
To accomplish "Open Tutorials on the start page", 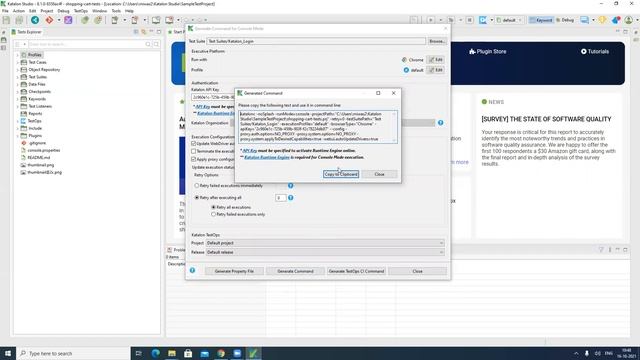I will [x=595, y=51].
